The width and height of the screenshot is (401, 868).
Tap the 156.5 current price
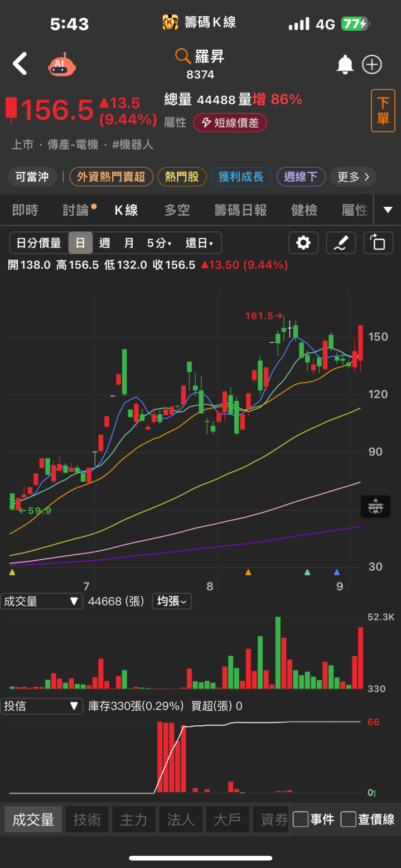[x=57, y=110]
